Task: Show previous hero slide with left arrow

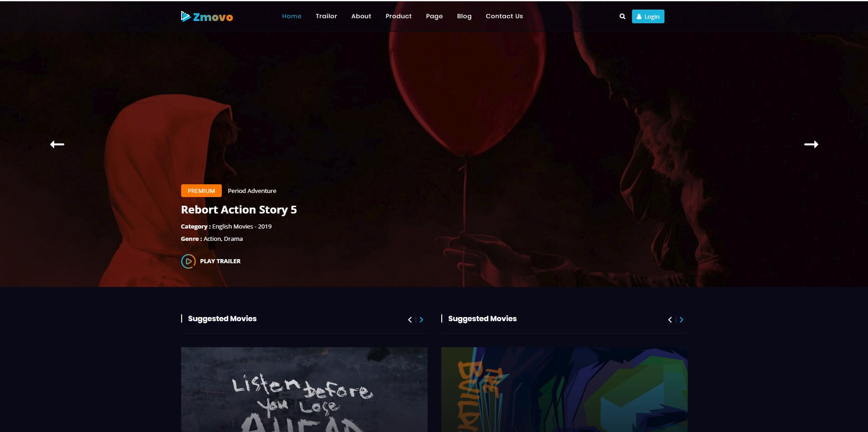Action: pyautogui.click(x=57, y=144)
